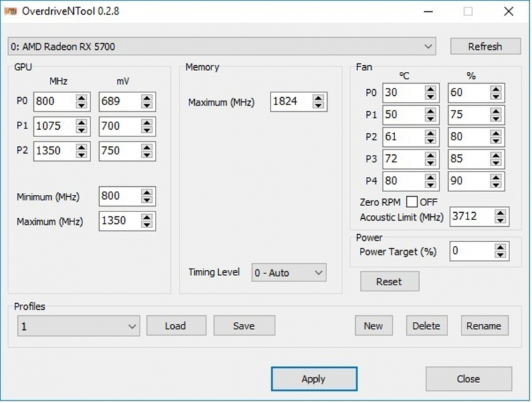The width and height of the screenshot is (532, 403).
Task: Increase GPU P0 mV with up arrow
Action: 147,98
